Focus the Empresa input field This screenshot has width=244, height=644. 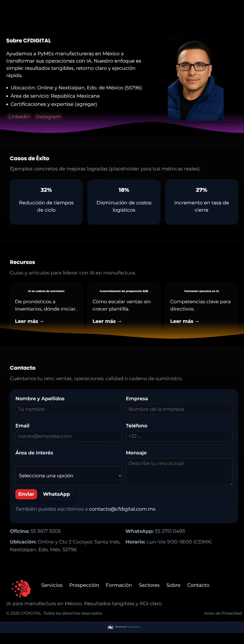(179, 409)
